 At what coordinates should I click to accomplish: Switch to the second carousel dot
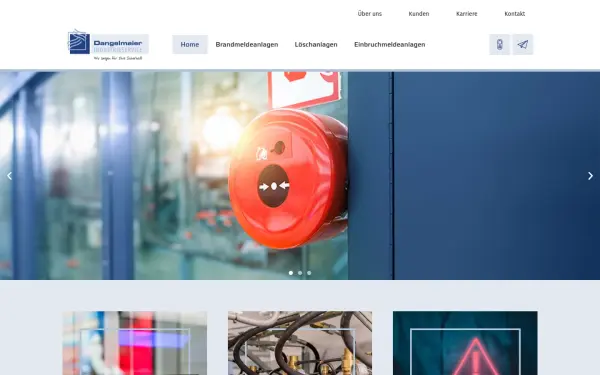coord(300,273)
